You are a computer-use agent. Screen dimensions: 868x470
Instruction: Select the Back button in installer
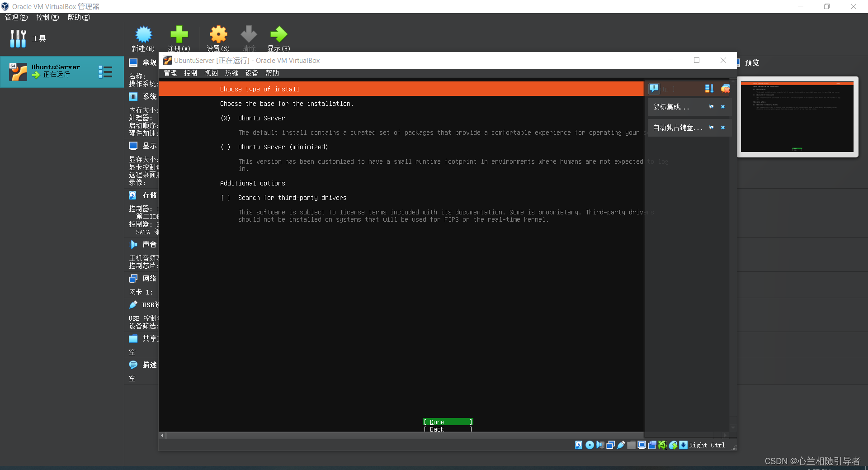pos(447,429)
